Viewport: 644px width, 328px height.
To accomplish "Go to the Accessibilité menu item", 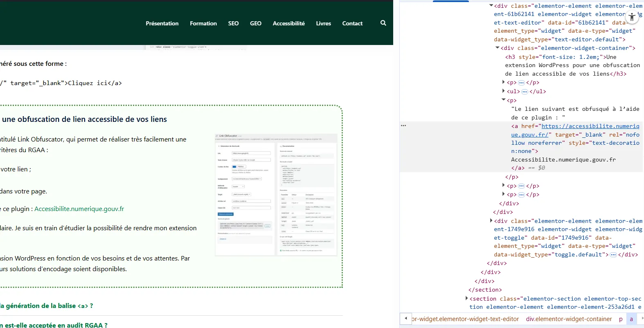I will (288, 23).
